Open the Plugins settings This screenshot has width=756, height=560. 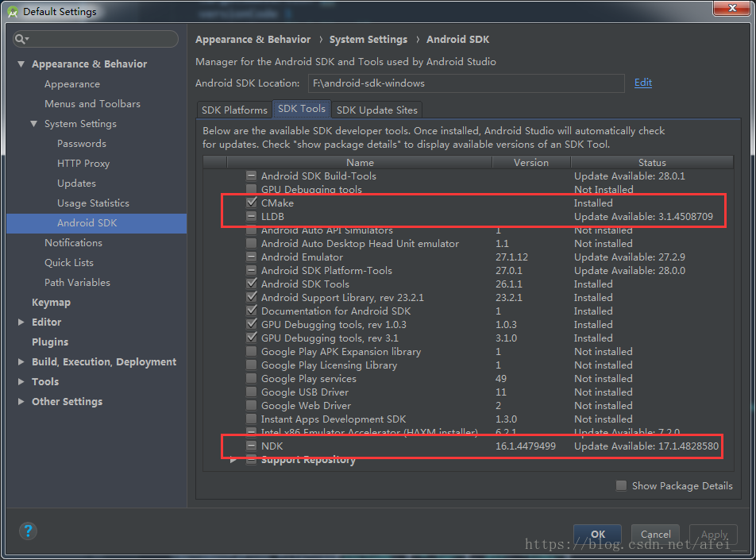(x=50, y=342)
